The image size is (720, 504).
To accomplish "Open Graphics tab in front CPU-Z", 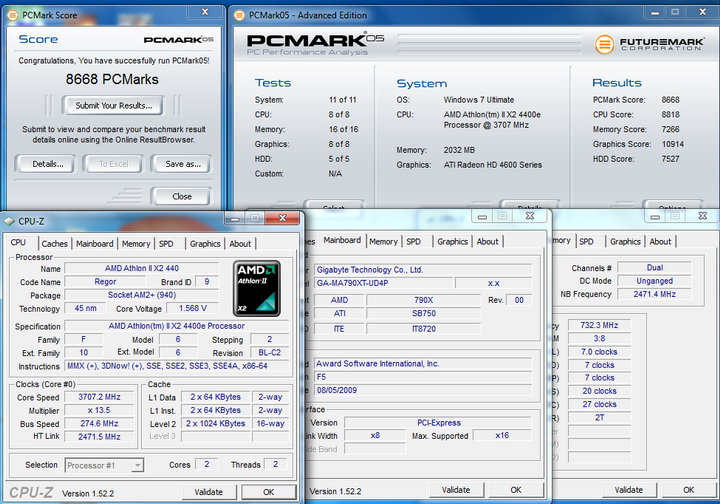I will pos(205,244).
